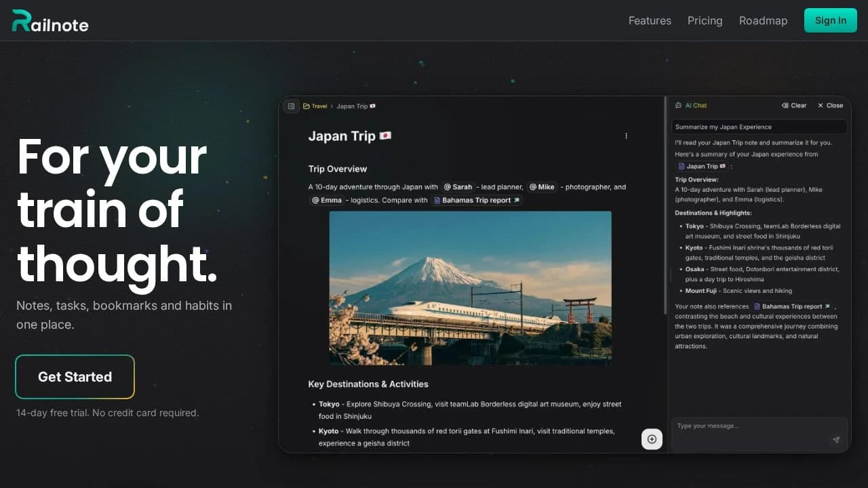Open the Features menu item
This screenshot has height=488, width=868.
coord(649,20)
